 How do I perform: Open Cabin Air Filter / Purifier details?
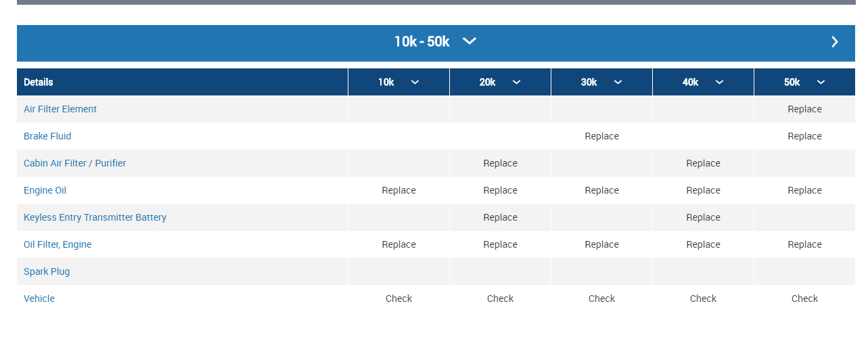74,163
